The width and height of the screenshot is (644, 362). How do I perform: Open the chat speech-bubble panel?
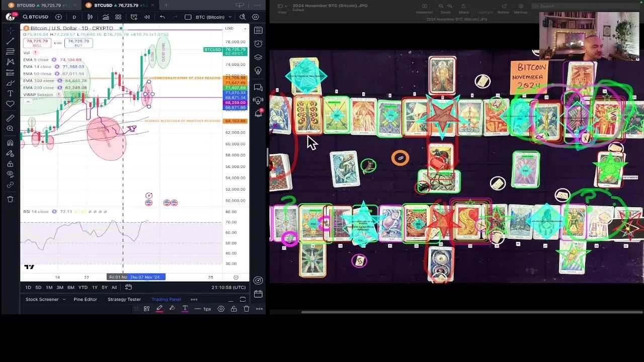(x=258, y=87)
